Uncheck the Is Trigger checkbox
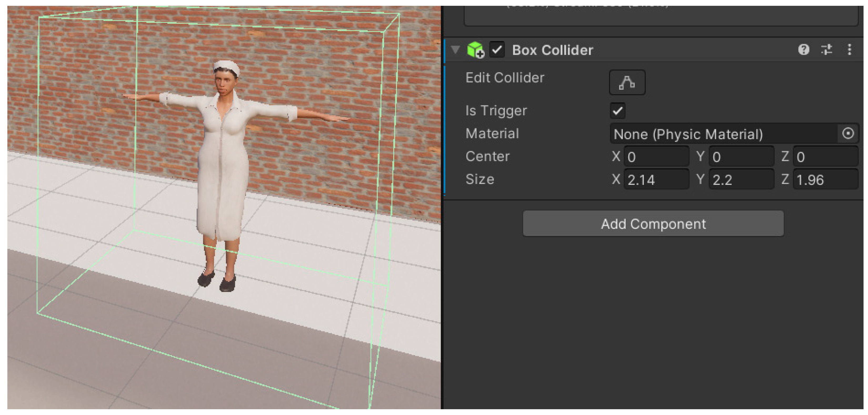Screen dimensions: 868x415 (617, 111)
